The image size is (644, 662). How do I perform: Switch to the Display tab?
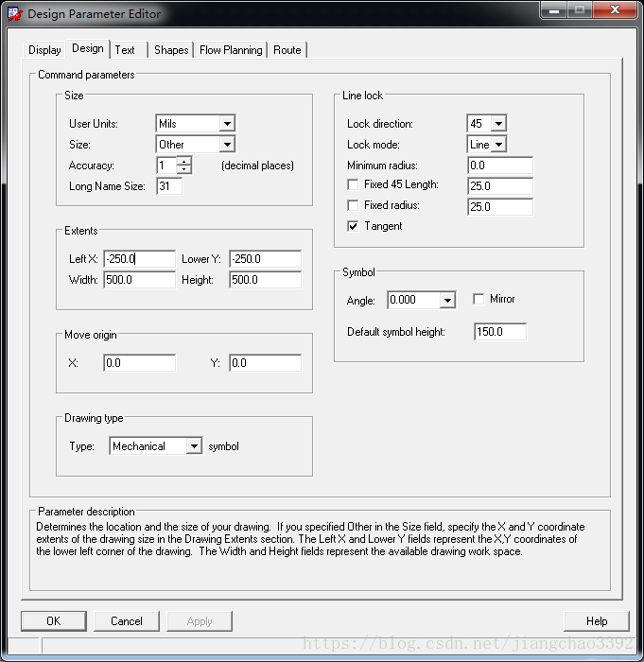pos(44,50)
